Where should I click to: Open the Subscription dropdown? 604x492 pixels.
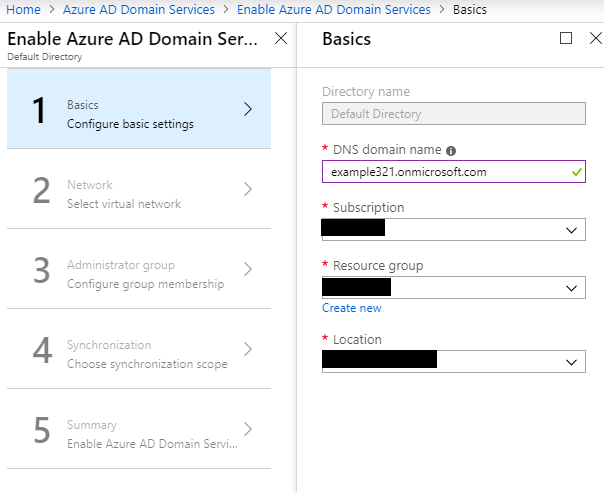(454, 230)
